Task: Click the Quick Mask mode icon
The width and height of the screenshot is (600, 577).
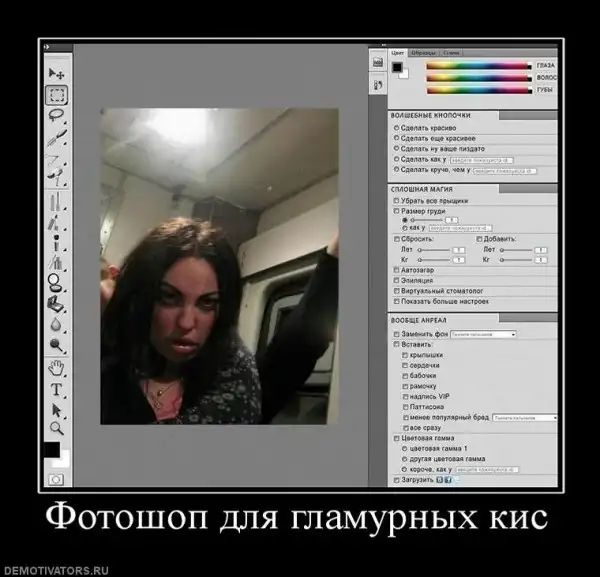Action: 56,480
